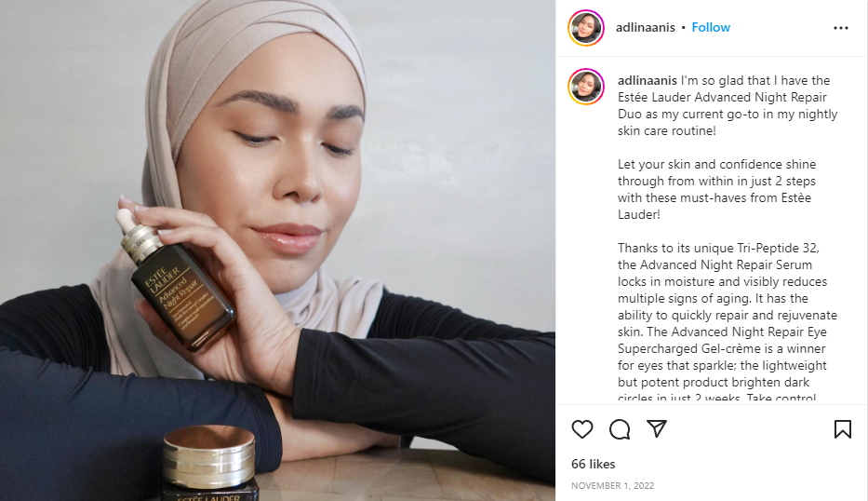Open adlinaanis profile from header username
Screen dimensions: 868x501
click(x=646, y=27)
